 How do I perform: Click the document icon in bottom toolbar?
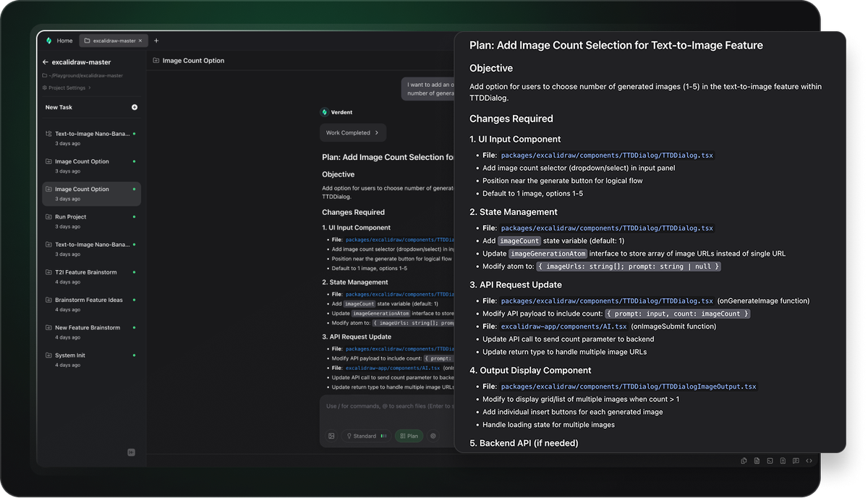(757, 460)
